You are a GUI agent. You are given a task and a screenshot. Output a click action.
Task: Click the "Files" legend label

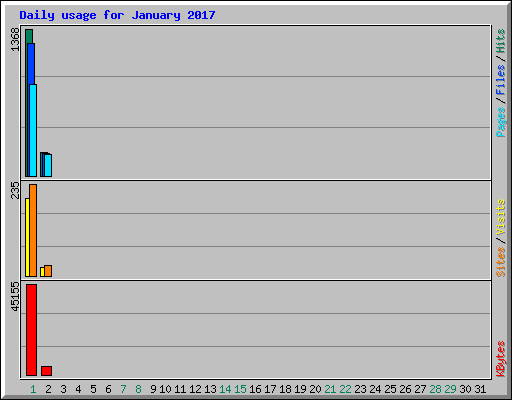(500, 79)
